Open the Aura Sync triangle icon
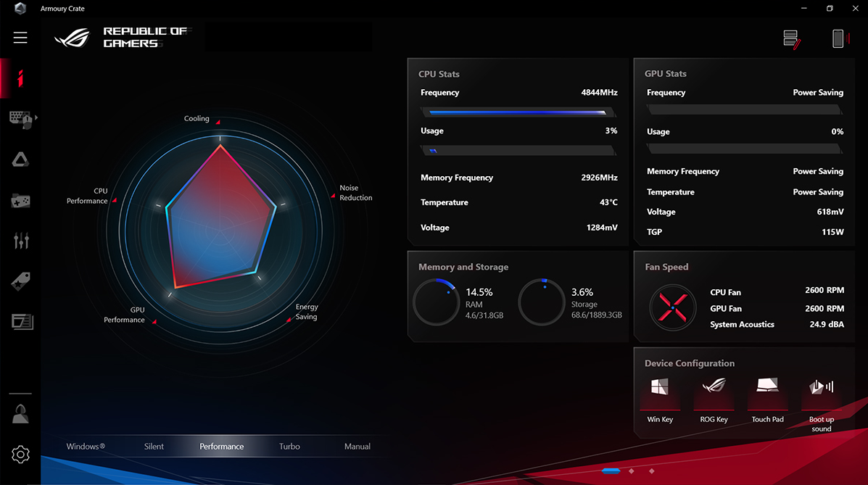 (x=20, y=159)
